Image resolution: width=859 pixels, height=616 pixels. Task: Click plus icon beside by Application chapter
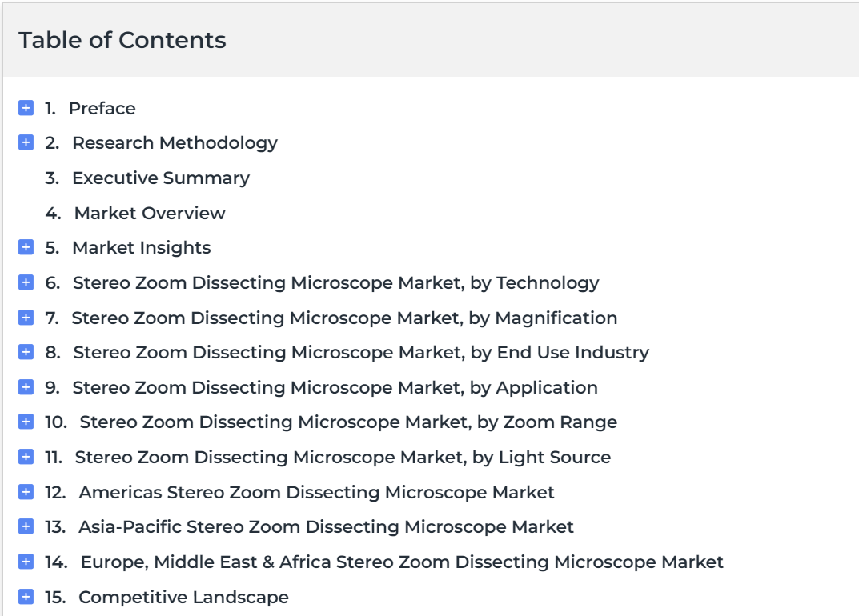pos(26,387)
